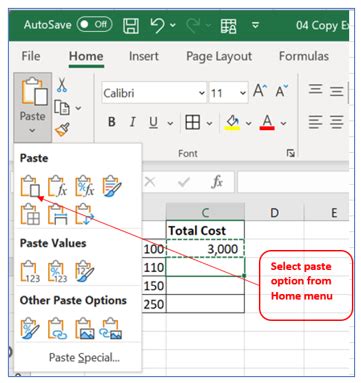Open the Copy options dropdown arrow

[x=78, y=108]
